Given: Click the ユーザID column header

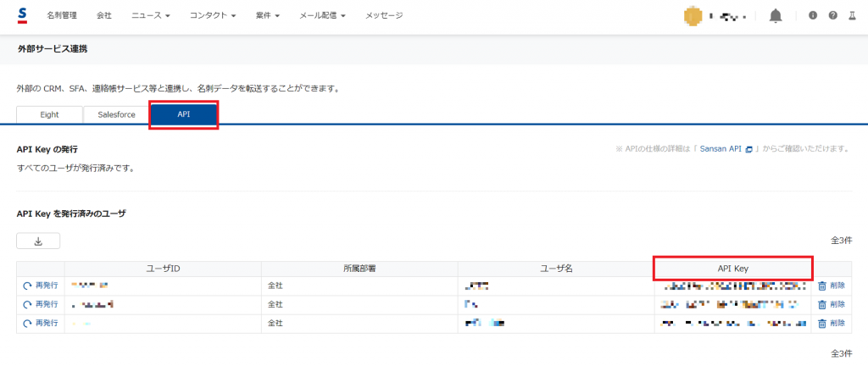Looking at the screenshot, I should click(x=163, y=268).
